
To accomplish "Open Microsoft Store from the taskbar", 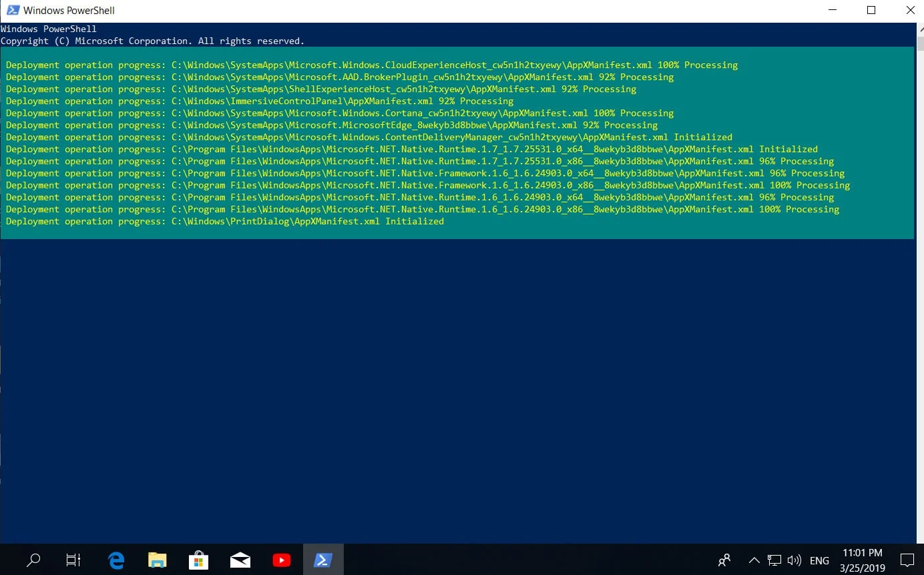I will pyautogui.click(x=198, y=560).
